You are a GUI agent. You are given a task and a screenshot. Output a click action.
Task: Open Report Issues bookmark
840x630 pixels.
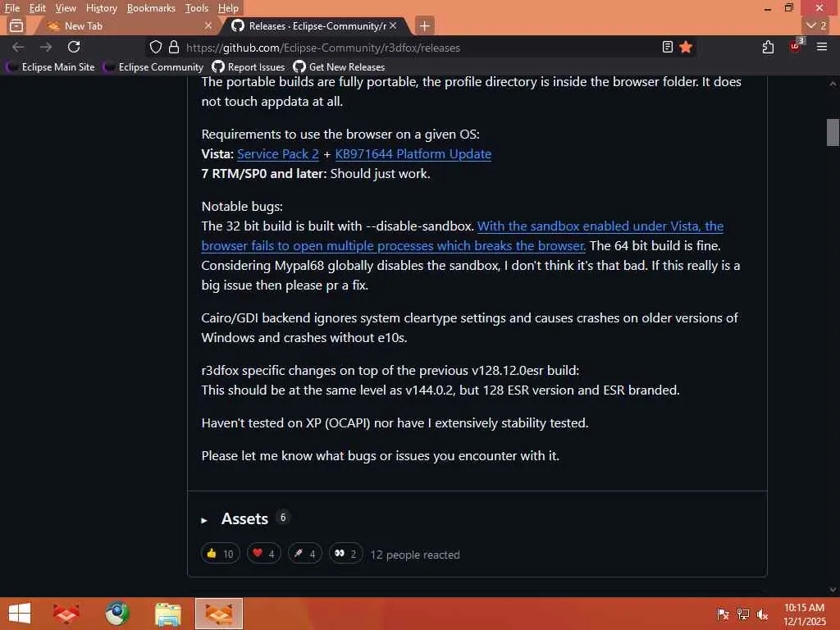coord(249,67)
